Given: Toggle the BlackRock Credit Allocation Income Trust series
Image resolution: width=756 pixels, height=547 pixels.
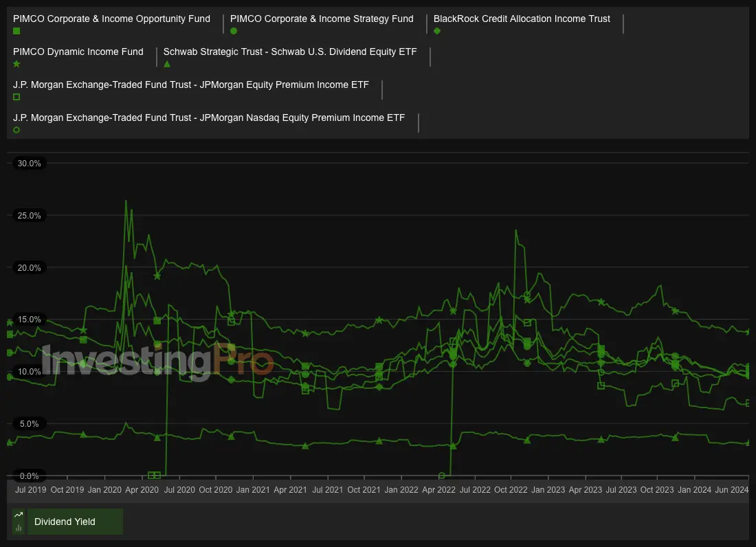Looking at the screenshot, I should tap(522, 19).
